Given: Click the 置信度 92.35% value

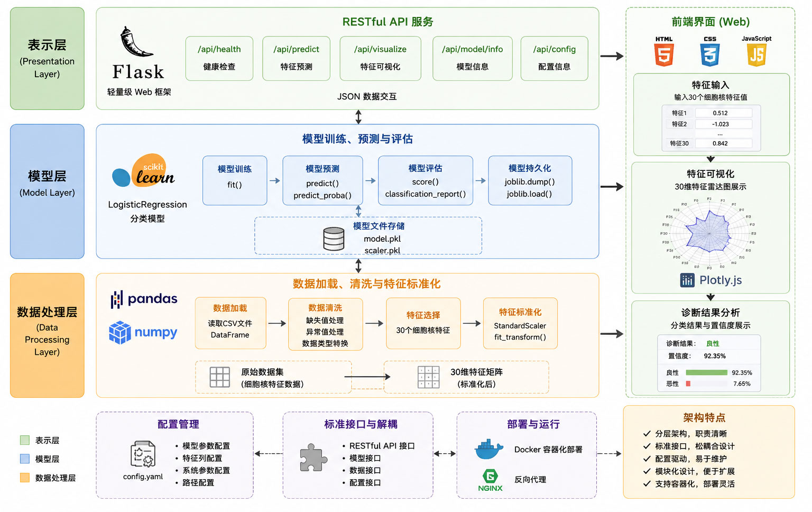Looking at the screenshot, I should pyautogui.click(x=715, y=356).
